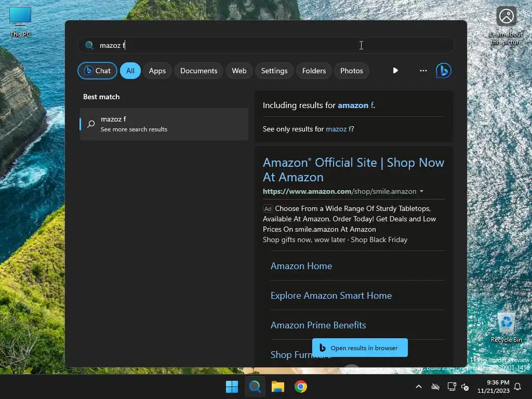Screen dimensions: 532x399
Task: Launch Google Chrome from taskbar
Action: click(301, 387)
